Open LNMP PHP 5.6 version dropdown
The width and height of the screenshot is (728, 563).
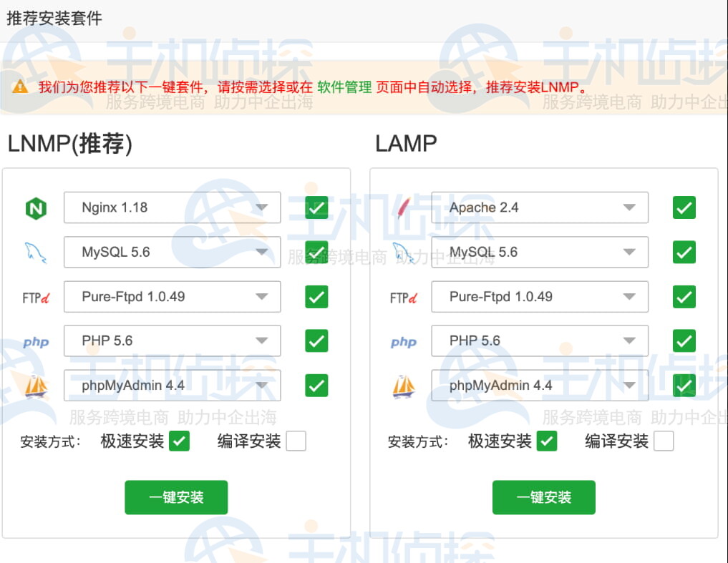(x=173, y=341)
